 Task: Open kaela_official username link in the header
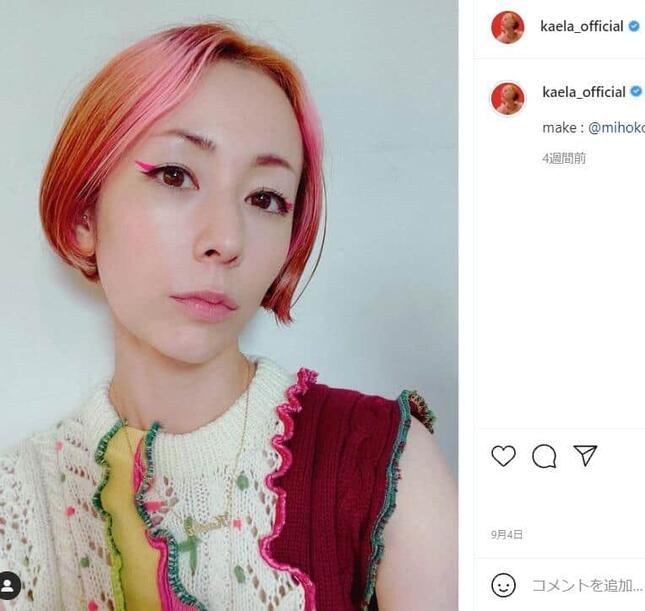pyautogui.click(x=582, y=27)
